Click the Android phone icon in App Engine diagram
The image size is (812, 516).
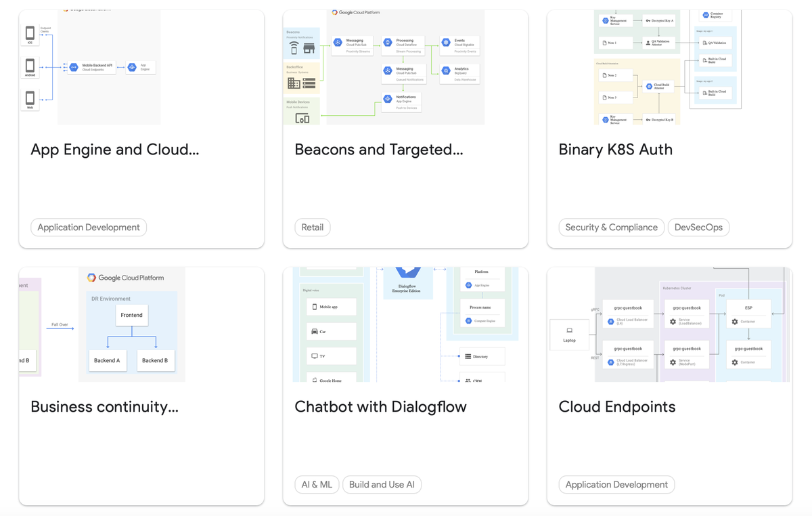pos(30,66)
